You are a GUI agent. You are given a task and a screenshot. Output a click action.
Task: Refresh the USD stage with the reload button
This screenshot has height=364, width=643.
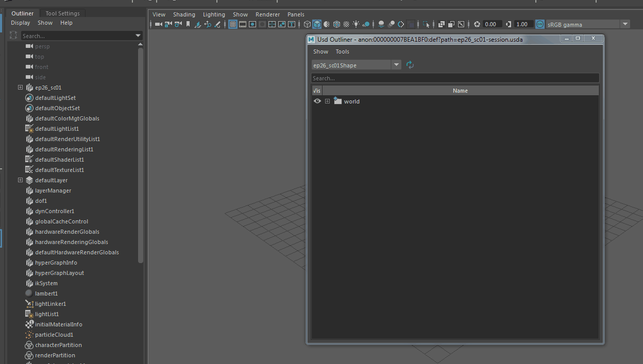[x=410, y=65]
